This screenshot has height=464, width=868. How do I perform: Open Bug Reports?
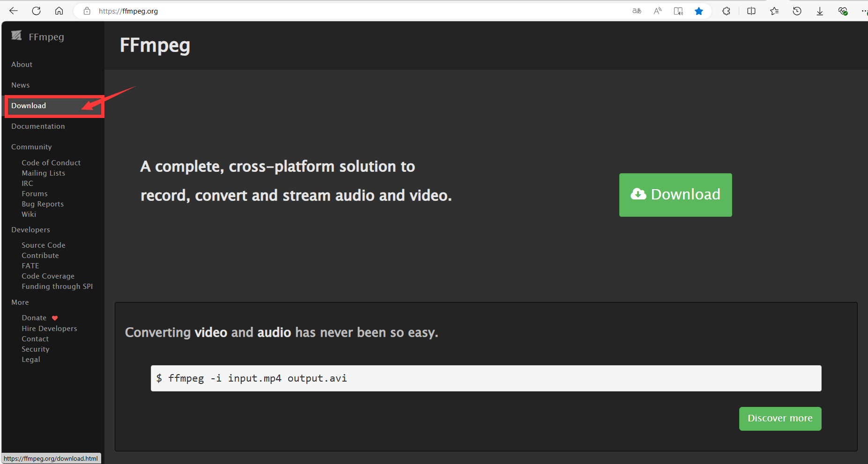click(43, 204)
